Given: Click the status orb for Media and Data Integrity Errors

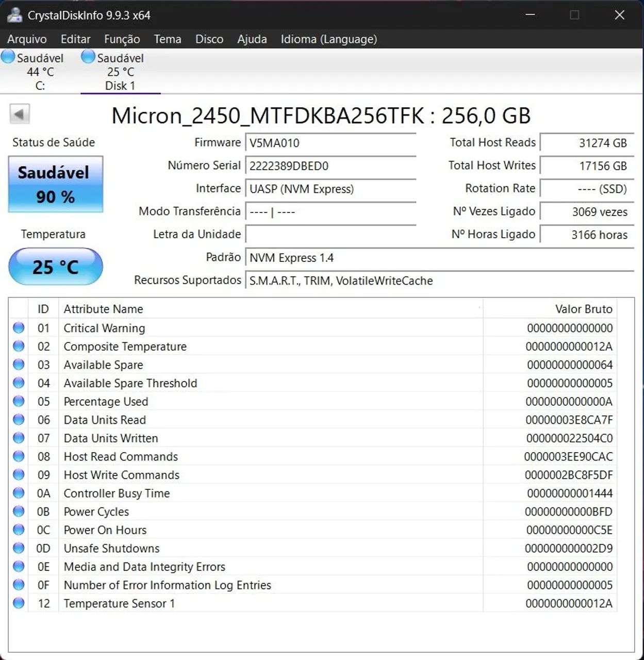Looking at the screenshot, I should [x=19, y=566].
